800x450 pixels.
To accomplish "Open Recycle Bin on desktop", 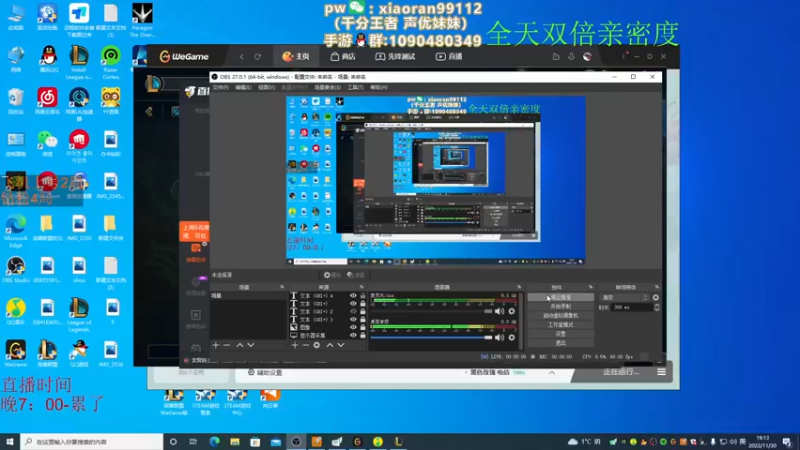I will 16,101.
